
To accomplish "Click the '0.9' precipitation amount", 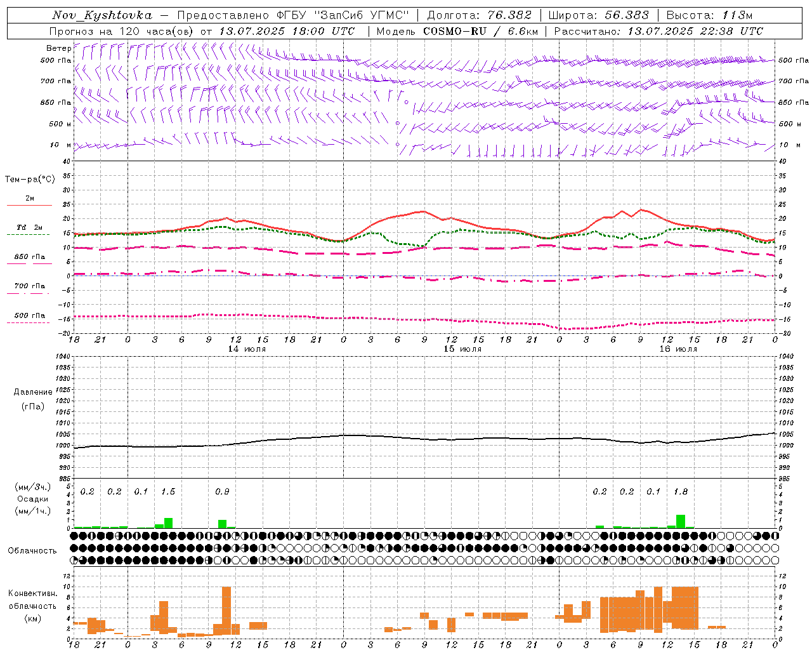I will (222, 492).
